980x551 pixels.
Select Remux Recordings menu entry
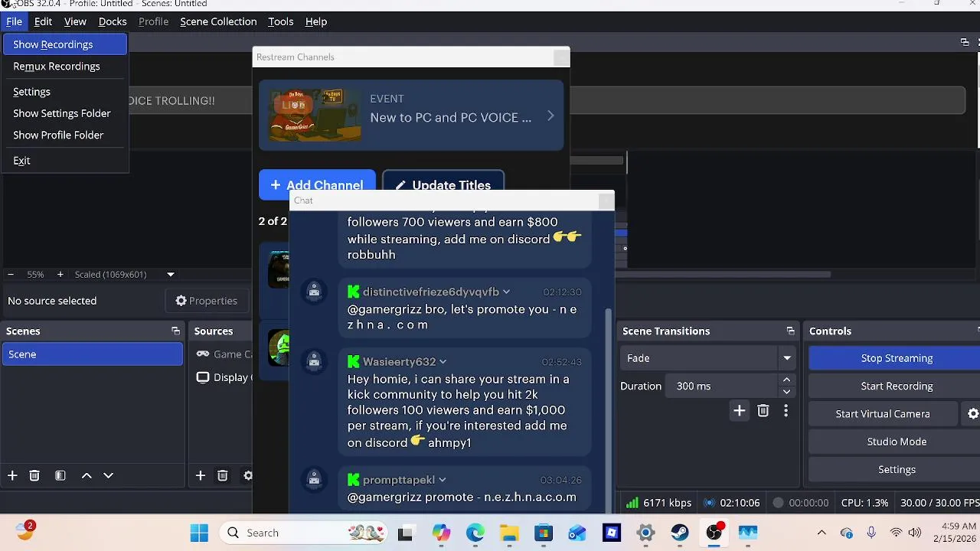[x=65, y=66]
